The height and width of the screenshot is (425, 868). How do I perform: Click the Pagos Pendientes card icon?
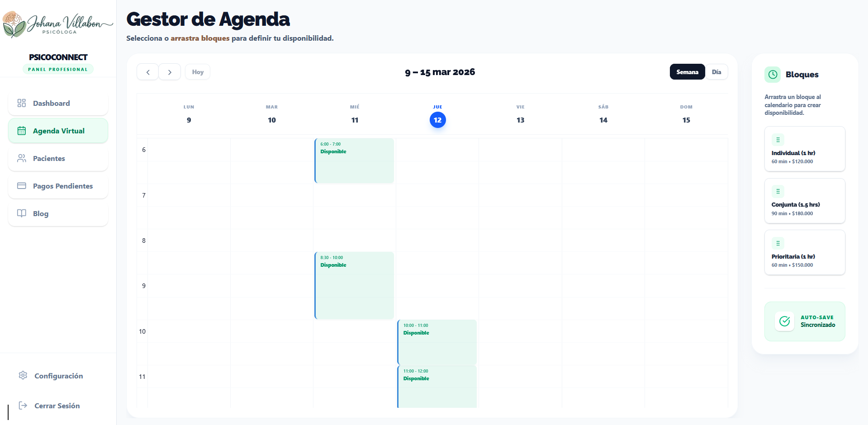click(x=21, y=186)
